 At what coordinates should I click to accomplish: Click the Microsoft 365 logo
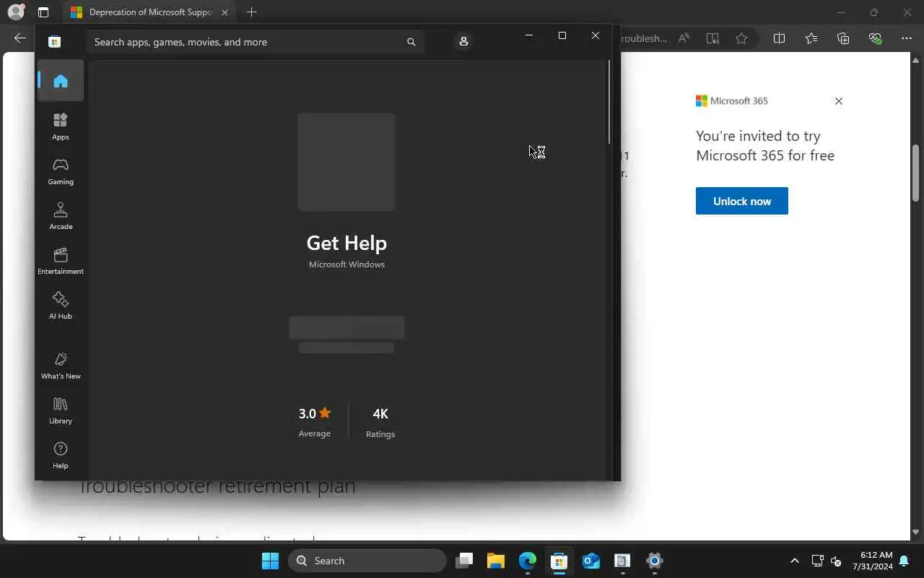732,101
